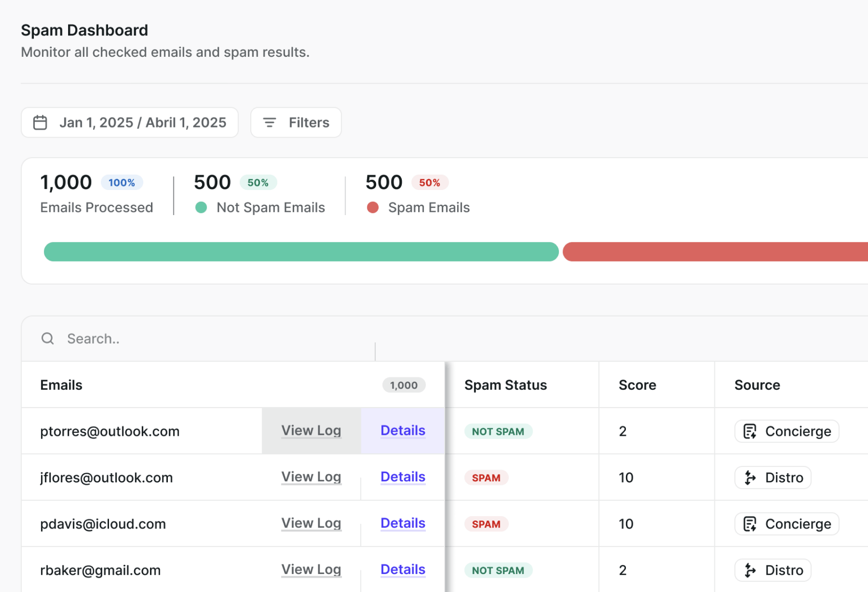Viewport: 868px width, 592px height.
Task: Click the green Not Spam legend dot
Action: pyautogui.click(x=201, y=207)
